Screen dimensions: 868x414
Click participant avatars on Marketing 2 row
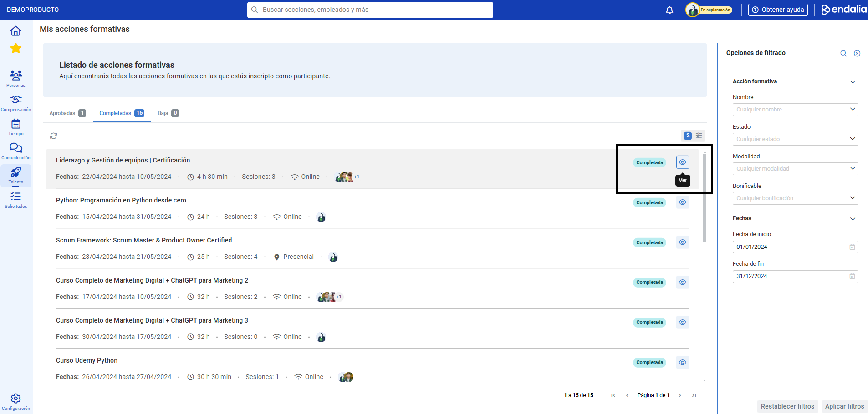330,297
